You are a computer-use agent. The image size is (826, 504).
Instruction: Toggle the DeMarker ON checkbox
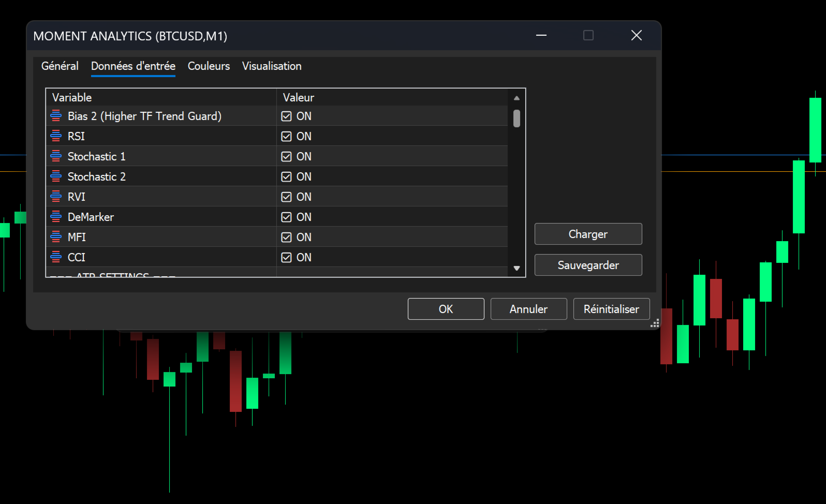286,217
